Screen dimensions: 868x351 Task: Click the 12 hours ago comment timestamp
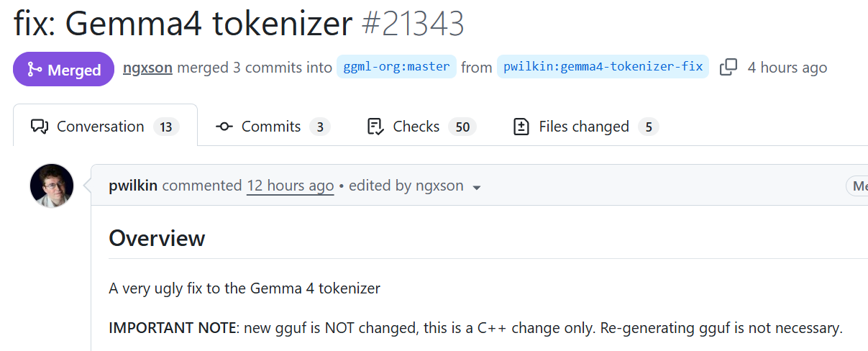pos(290,186)
